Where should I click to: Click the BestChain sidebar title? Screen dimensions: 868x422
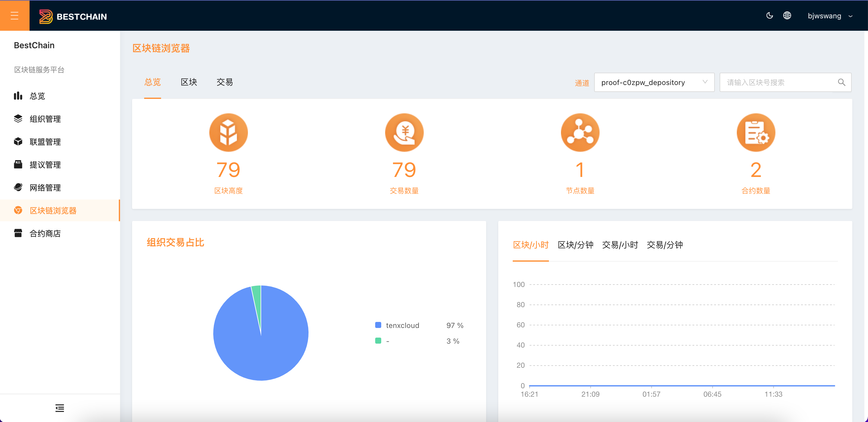[34, 45]
